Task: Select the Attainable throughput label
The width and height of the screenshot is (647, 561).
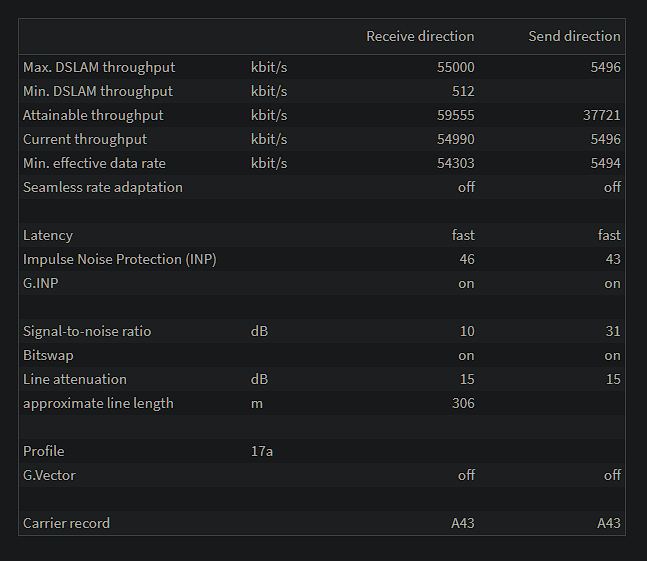Action: pos(93,115)
